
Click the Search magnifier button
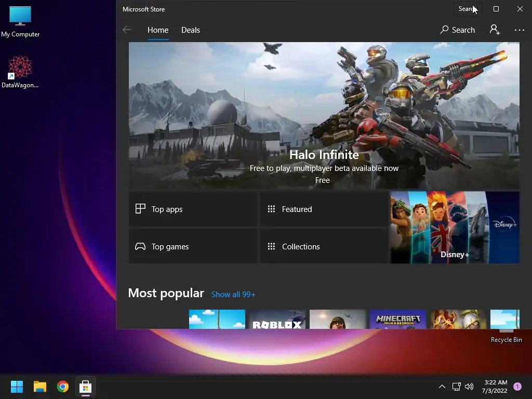pyautogui.click(x=457, y=30)
